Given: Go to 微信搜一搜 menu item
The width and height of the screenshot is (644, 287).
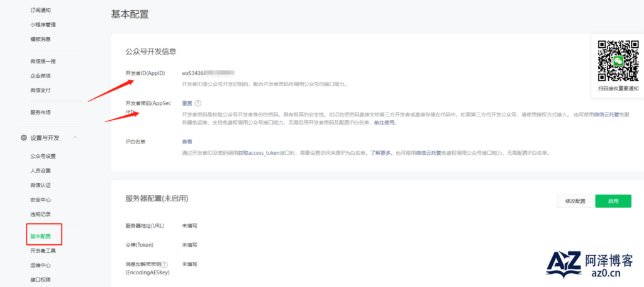Looking at the screenshot, I should click(x=43, y=61).
